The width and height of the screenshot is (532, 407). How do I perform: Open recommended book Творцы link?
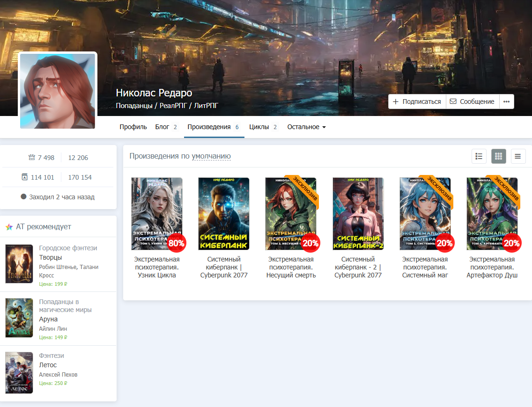[51, 257]
